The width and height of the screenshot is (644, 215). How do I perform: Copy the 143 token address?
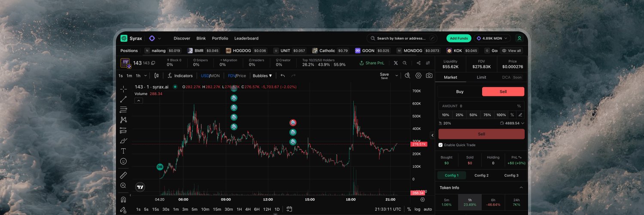[x=153, y=63]
